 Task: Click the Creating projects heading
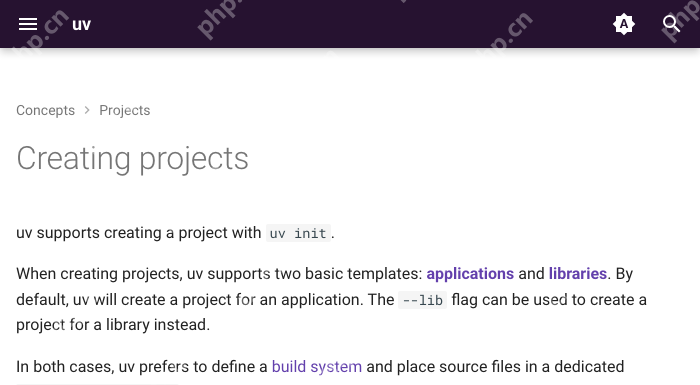(x=133, y=158)
